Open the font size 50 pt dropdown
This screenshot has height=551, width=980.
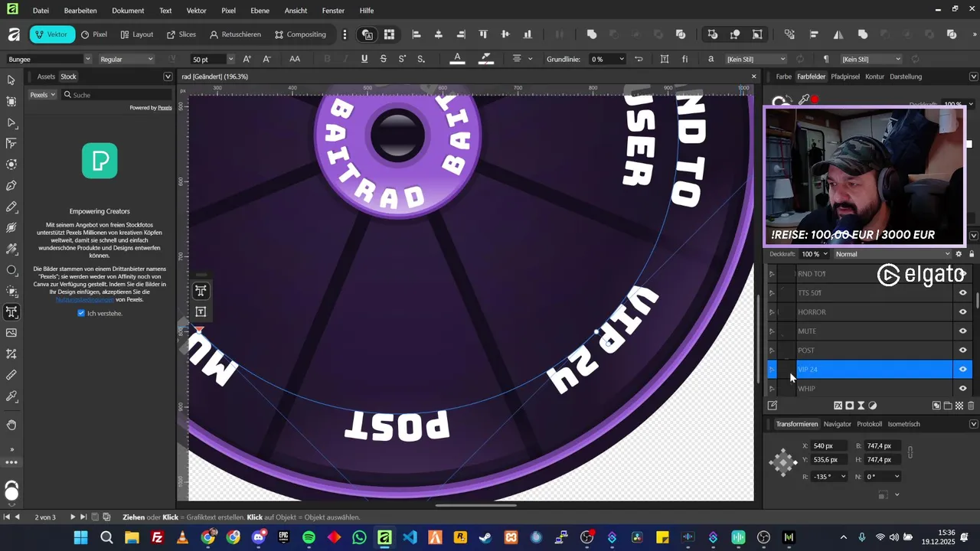pyautogui.click(x=230, y=59)
